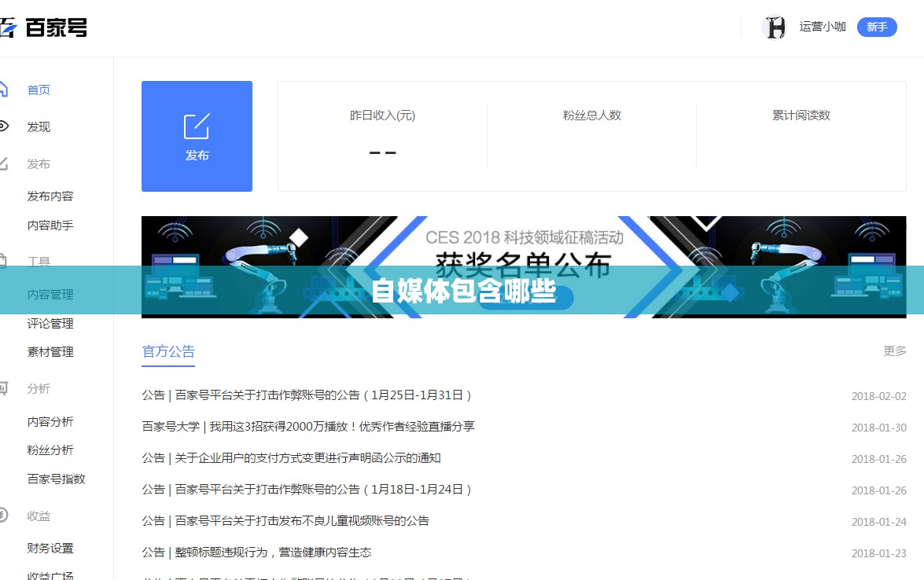Click the 发布 pencil icon in sidebar

[3, 163]
